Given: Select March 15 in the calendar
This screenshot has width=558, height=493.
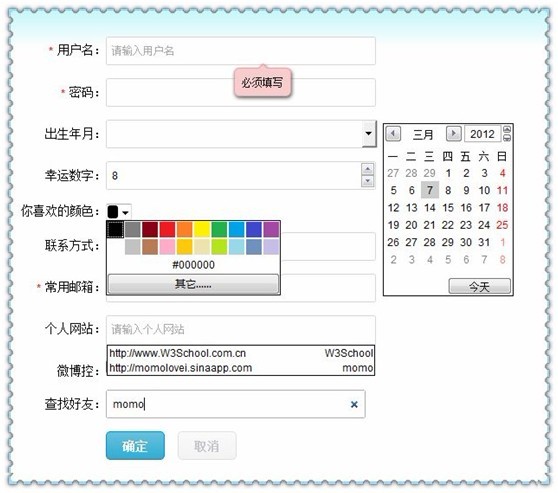Looking at the screenshot, I should point(448,208).
